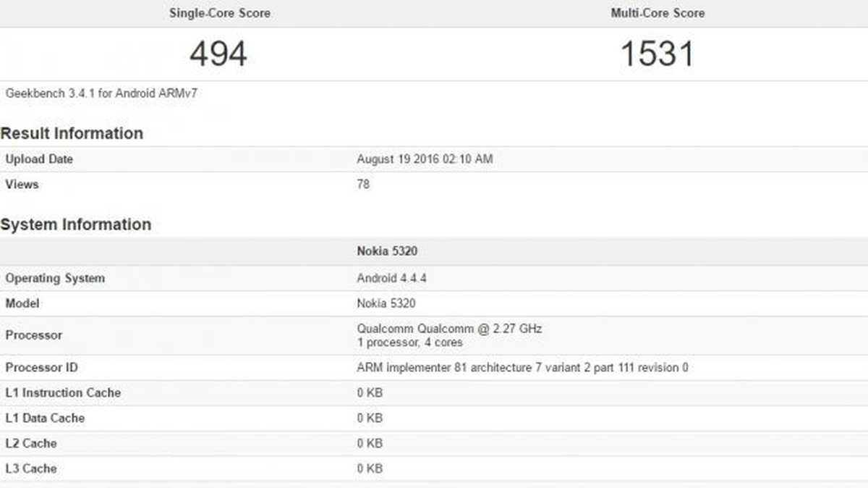Click the System Information heading

coord(76,224)
